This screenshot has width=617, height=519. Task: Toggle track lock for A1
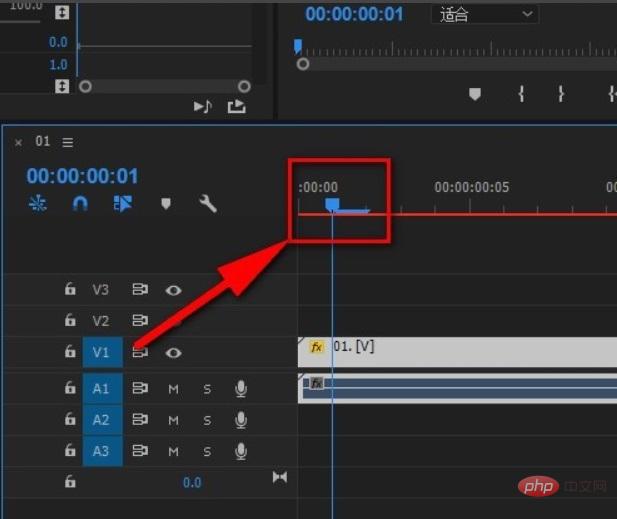70,388
